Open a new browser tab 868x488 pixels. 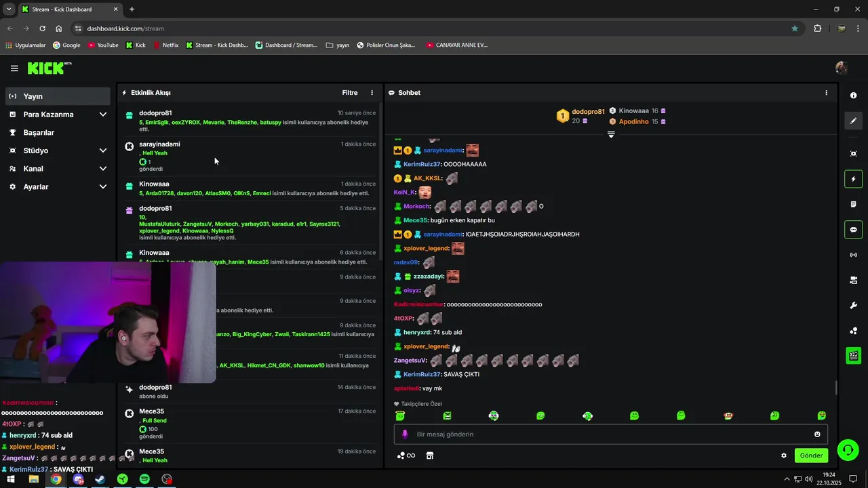132,9
